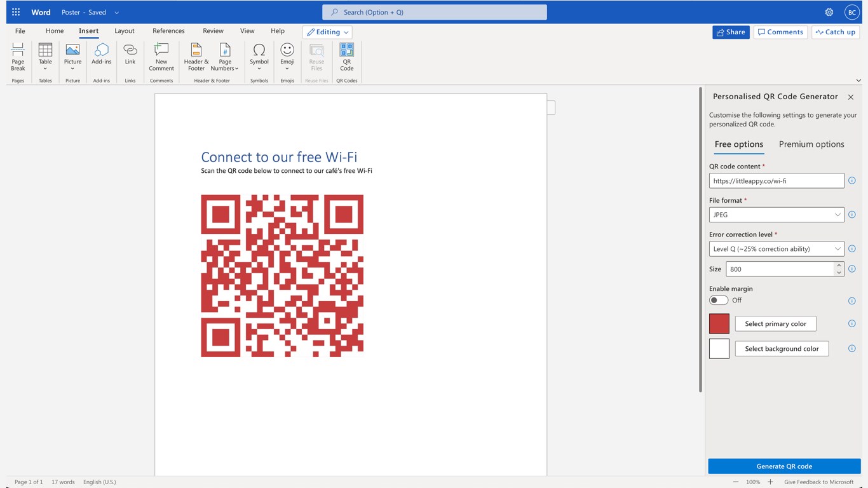The width and height of the screenshot is (868, 488).
Task: Open the QR Code add-in
Action: point(346,57)
